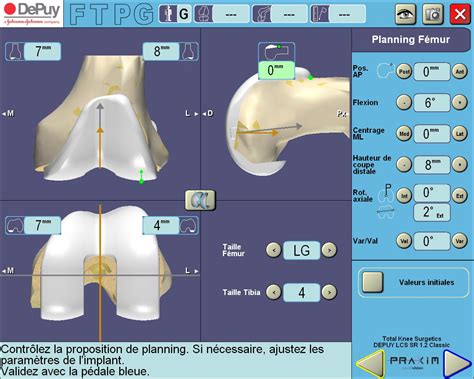474x379 pixels.
Task: Toggle the eye view icon
Action: click(405, 14)
